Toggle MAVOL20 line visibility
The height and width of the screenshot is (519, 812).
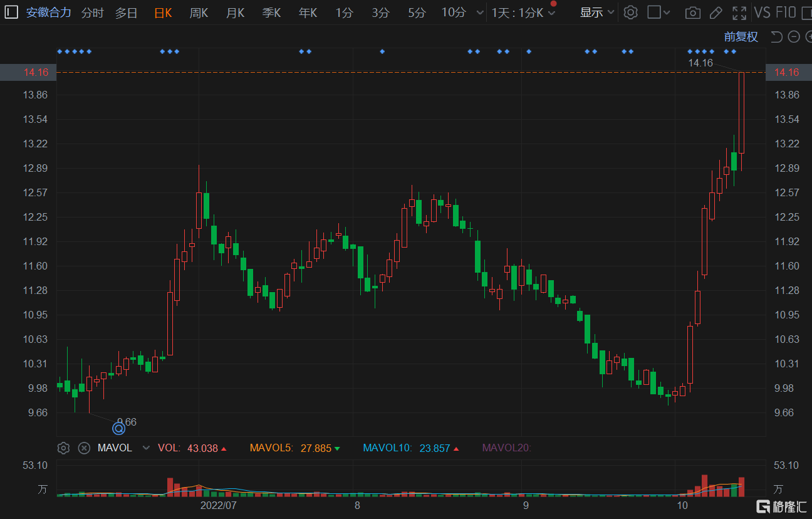tap(506, 448)
